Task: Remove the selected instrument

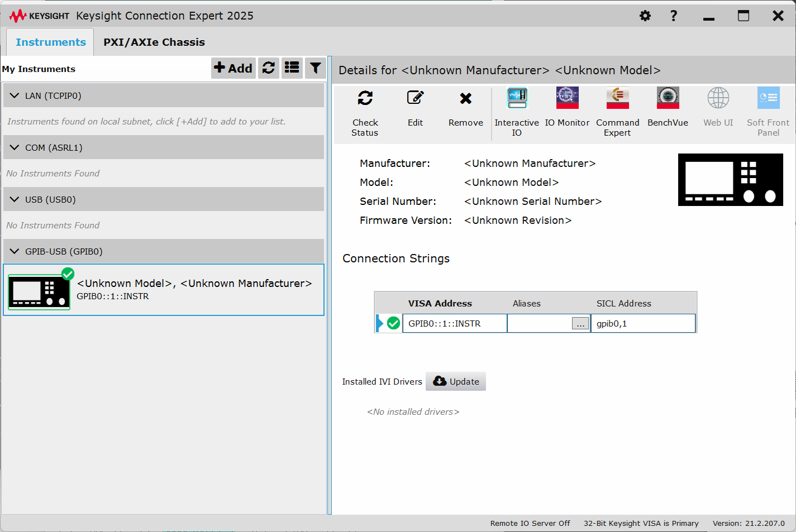Action: pos(465,99)
